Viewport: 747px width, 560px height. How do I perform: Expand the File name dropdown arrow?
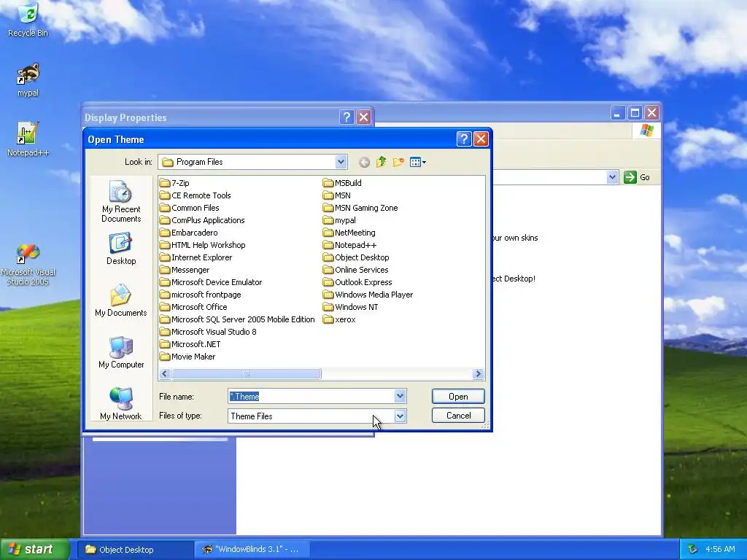point(400,396)
